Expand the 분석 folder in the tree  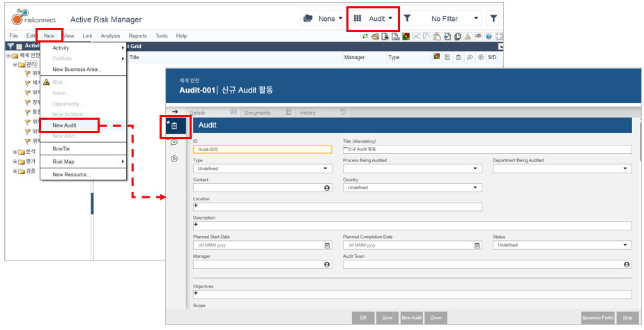point(15,152)
